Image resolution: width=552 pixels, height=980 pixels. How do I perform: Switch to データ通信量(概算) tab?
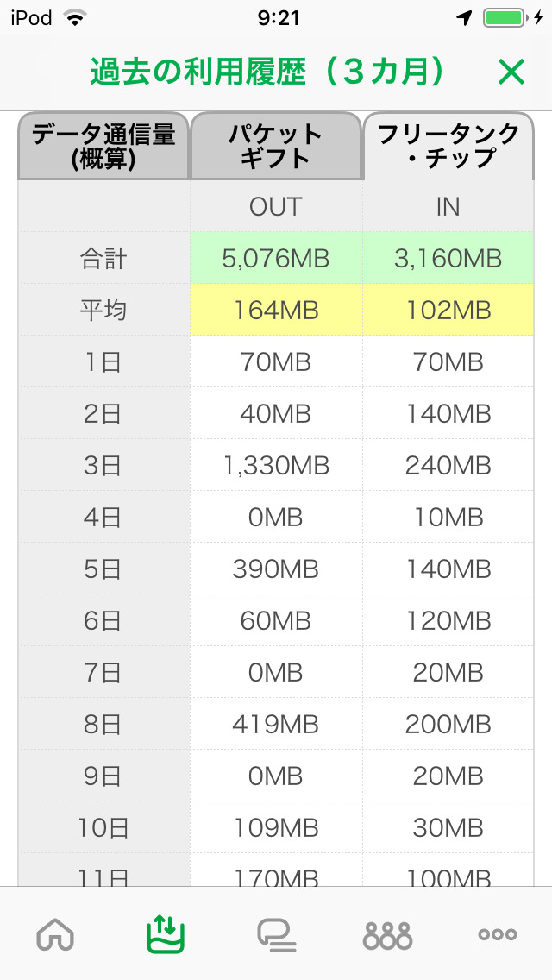point(103,146)
